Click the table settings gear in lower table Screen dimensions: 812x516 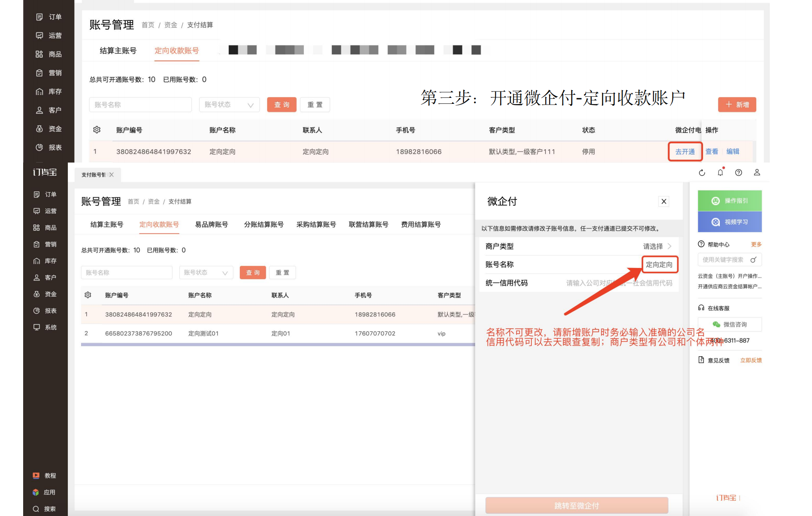[88, 295]
